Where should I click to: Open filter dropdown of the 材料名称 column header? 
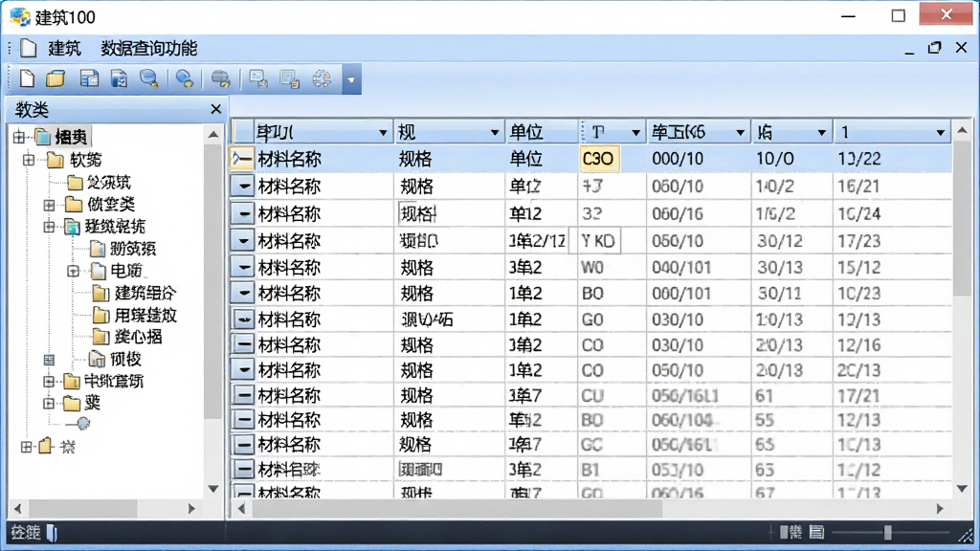pyautogui.click(x=383, y=132)
